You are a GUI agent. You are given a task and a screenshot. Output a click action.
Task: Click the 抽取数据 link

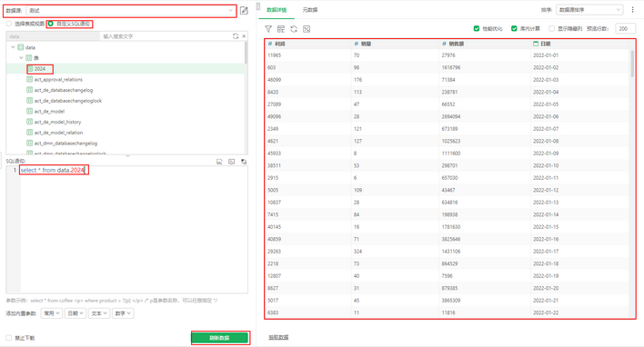click(x=278, y=337)
